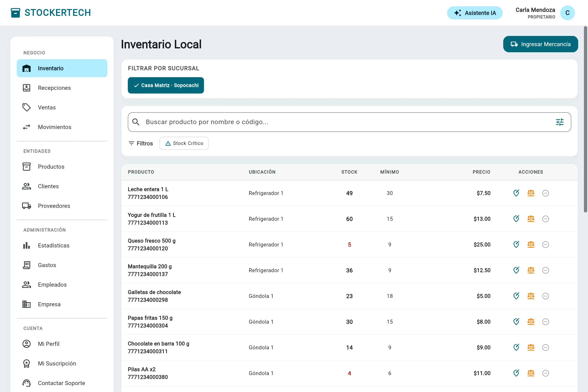Click the PRECIO column header
Screen dimensions: 588x392
[481, 172]
